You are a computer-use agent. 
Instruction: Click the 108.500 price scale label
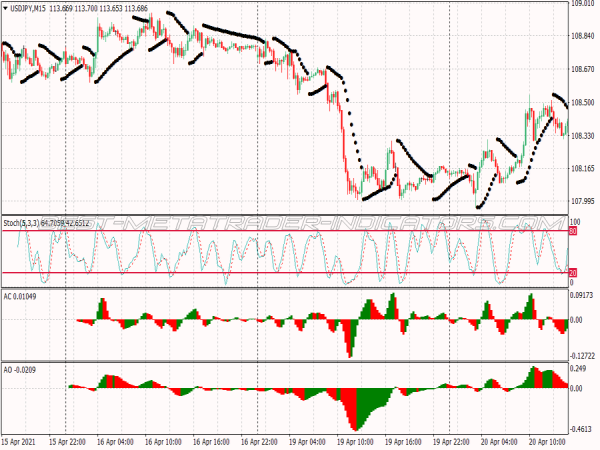pos(583,102)
